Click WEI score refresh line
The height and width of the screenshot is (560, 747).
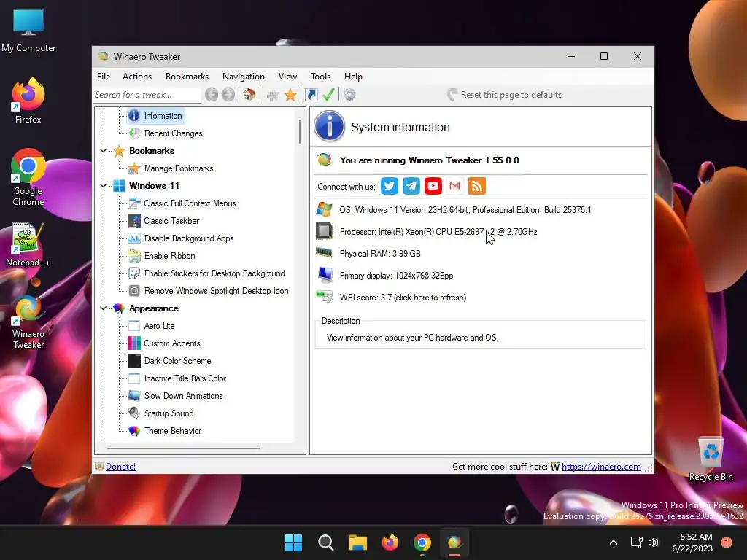point(403,297)
